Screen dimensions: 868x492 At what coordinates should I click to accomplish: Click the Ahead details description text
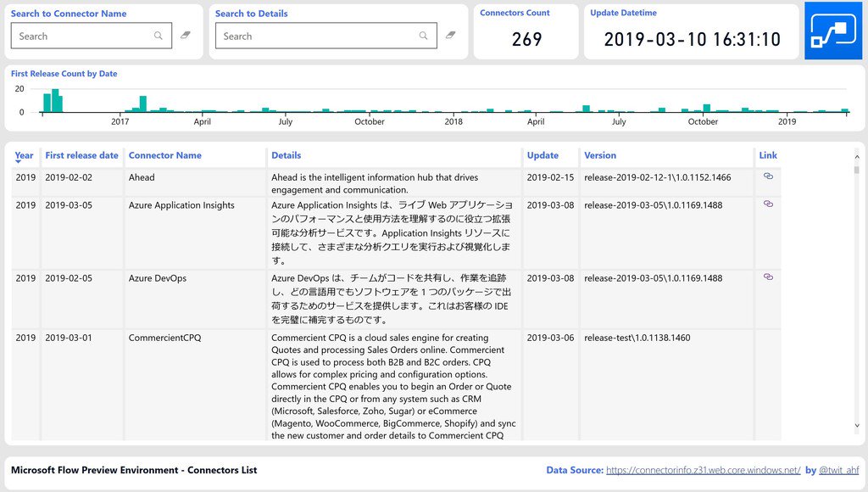click(375, 183)
